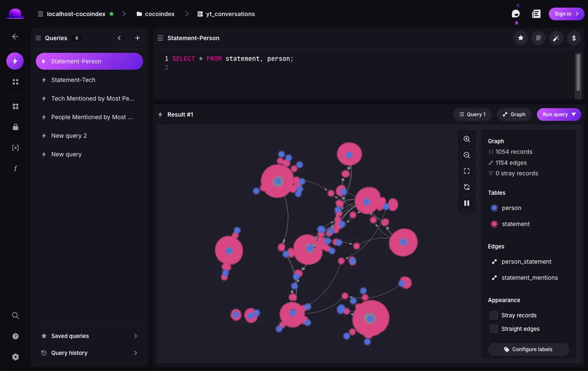
Task: Pause the graph layout animation
Action: (467, 203)
